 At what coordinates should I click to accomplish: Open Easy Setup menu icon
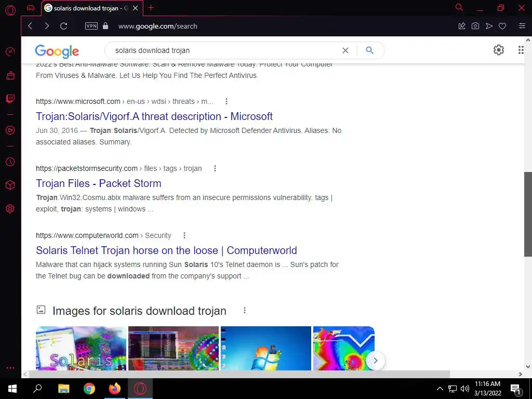point(522,26)
